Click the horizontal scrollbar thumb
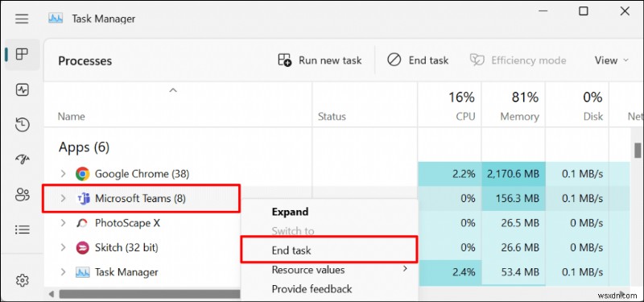 pos(150,294)
